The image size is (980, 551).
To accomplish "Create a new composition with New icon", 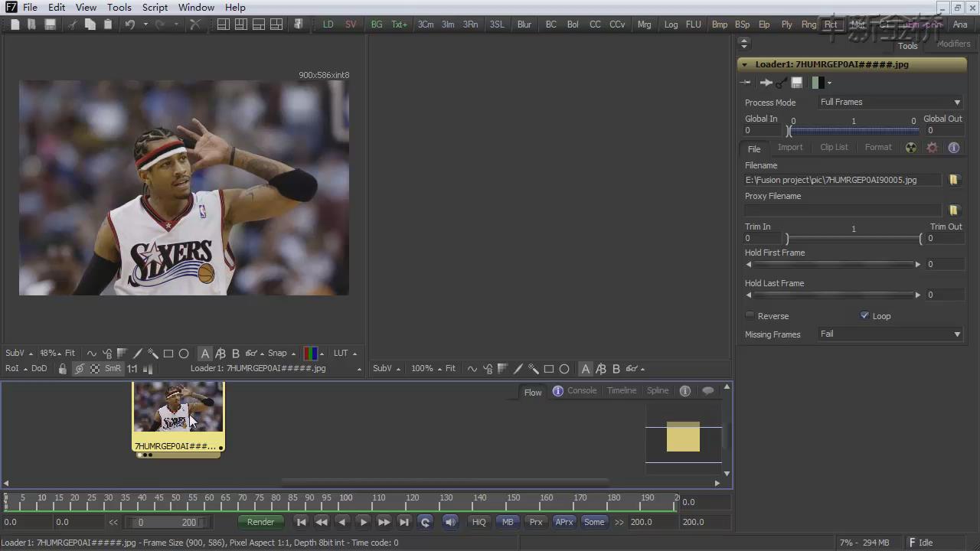I will tap(15, 24).
